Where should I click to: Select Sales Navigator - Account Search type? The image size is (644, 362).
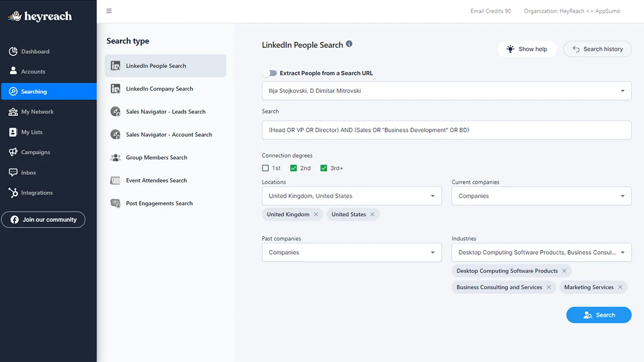click(x=165, y=135)
